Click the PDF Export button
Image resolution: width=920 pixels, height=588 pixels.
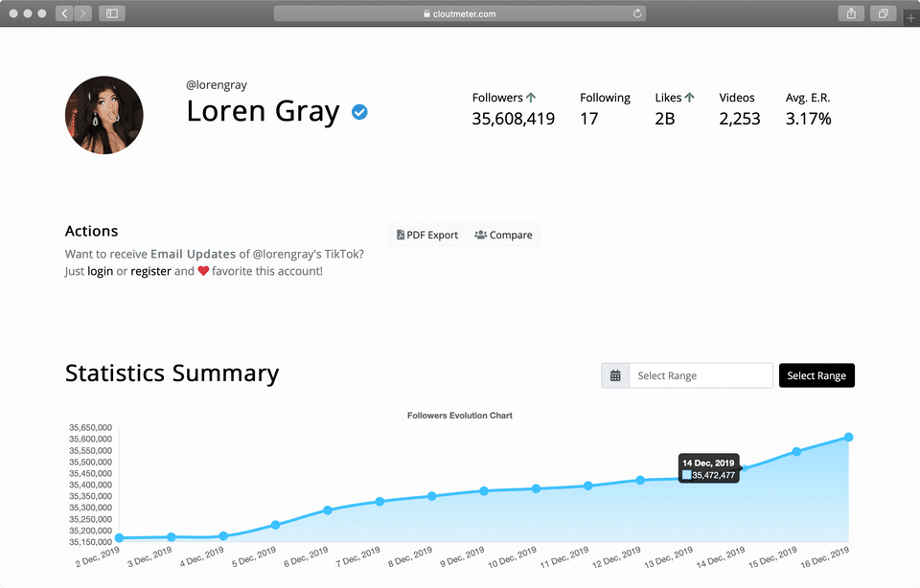tap(427, 235)
